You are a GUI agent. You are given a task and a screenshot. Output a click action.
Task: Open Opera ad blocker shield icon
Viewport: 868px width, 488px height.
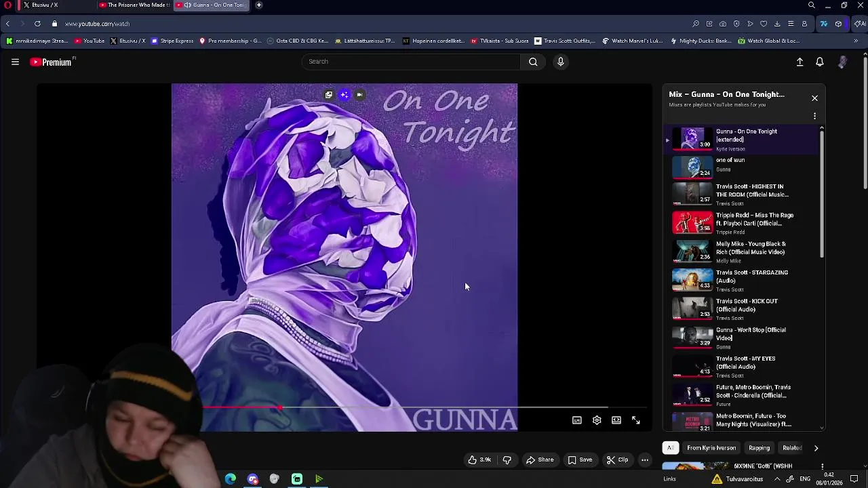pos(736,24)
